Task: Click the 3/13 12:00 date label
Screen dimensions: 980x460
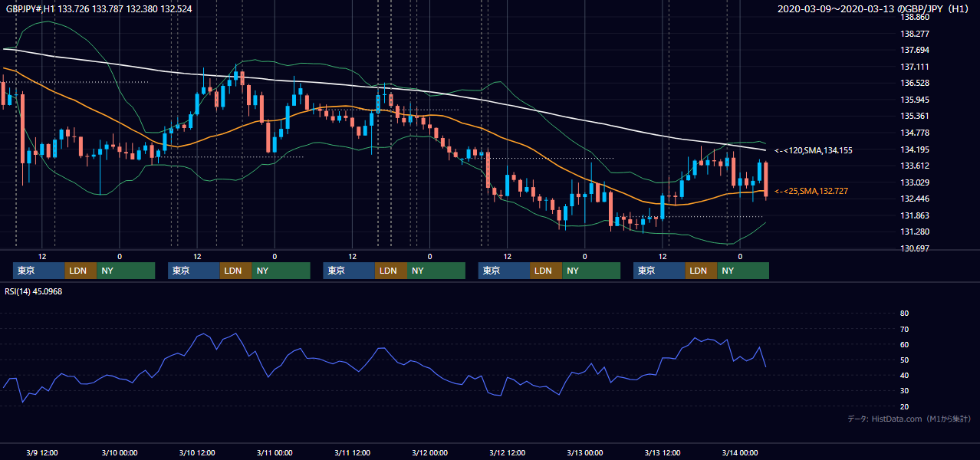Action: [x=663, y=452]
